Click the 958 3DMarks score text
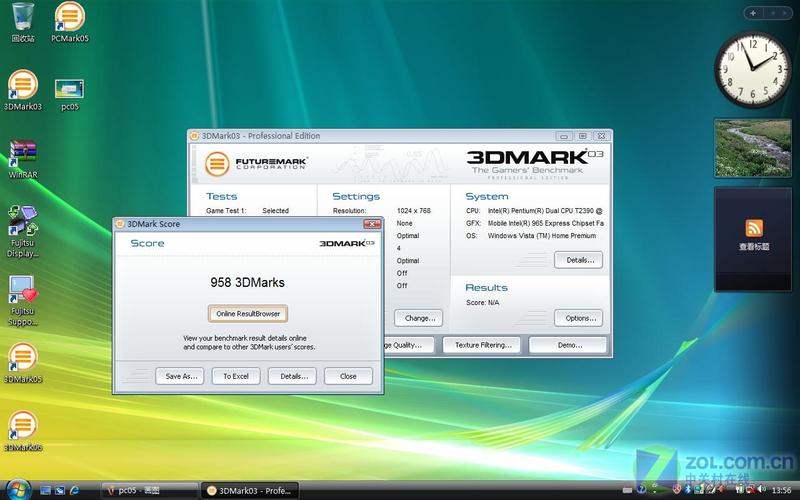Image resolution: width=800 pixels, height=500 pixels. (247, 283)
